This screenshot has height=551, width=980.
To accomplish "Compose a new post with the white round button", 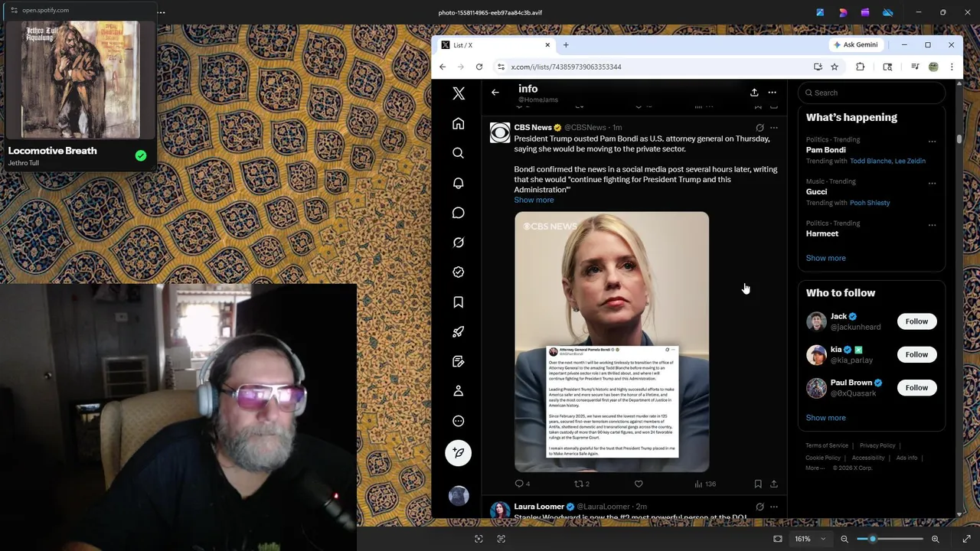I will [458, 452].
